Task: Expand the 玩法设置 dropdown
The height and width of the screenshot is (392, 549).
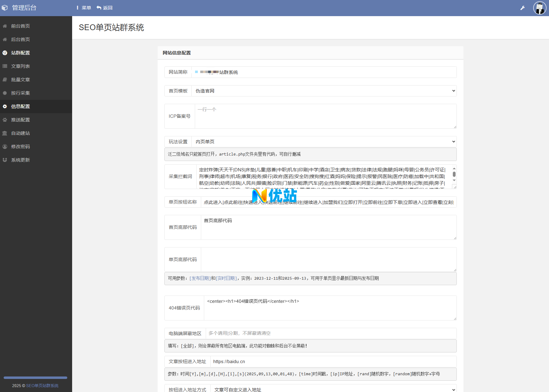Action: (x=324, y=142)
